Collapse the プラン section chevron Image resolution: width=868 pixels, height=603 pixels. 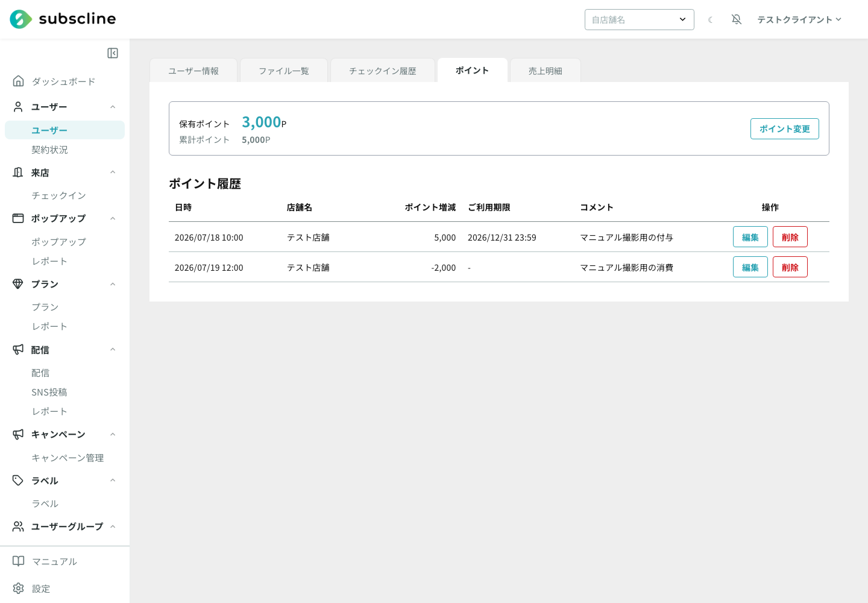coord(113,284)
